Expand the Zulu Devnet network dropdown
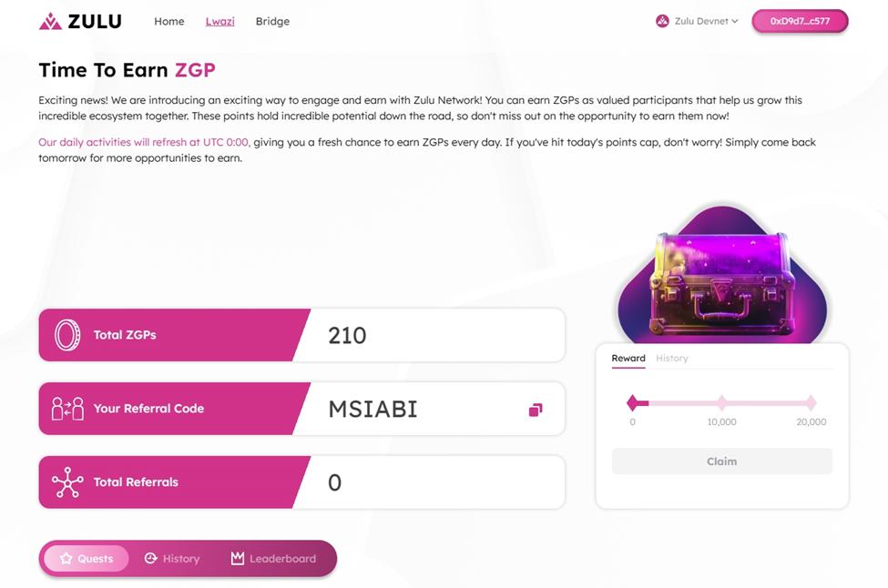Image resolution: width=888 pixels, height=588 pixels. click(734, 21)
